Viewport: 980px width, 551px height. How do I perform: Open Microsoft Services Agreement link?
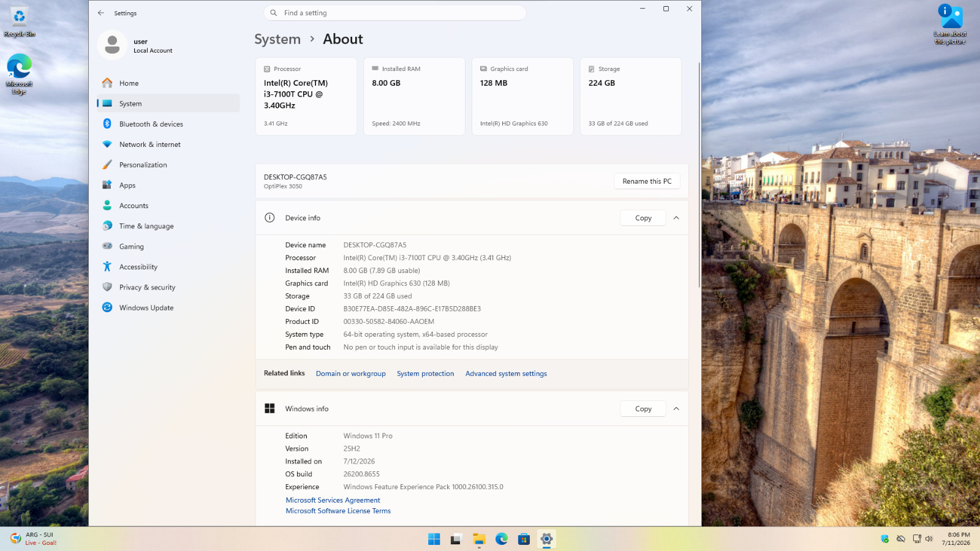(333, 500)
